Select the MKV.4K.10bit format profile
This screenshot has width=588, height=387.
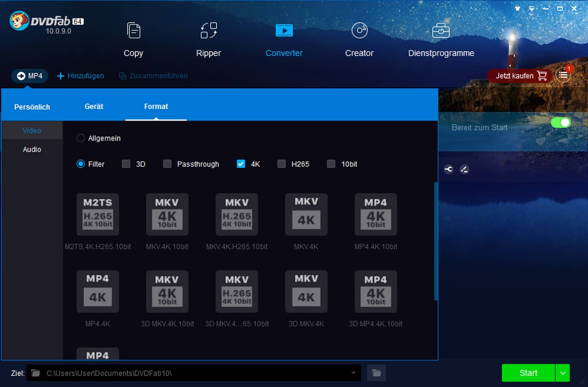167,222
